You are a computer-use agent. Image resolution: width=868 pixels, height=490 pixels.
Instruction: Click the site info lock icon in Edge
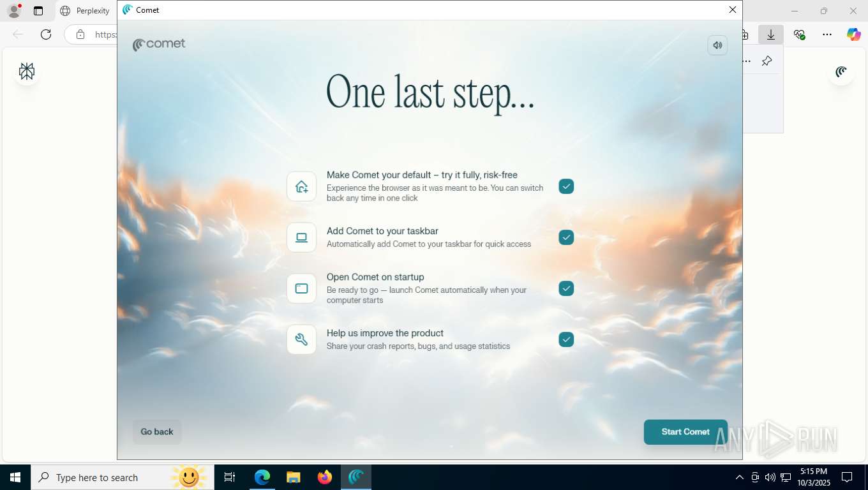pyautogui.click(x=80, y=34)
